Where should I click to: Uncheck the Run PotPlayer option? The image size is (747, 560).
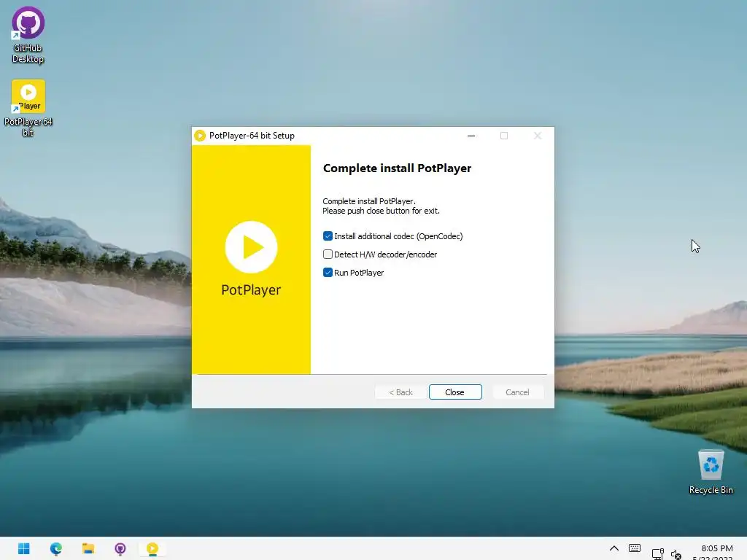tap(328, 273)
